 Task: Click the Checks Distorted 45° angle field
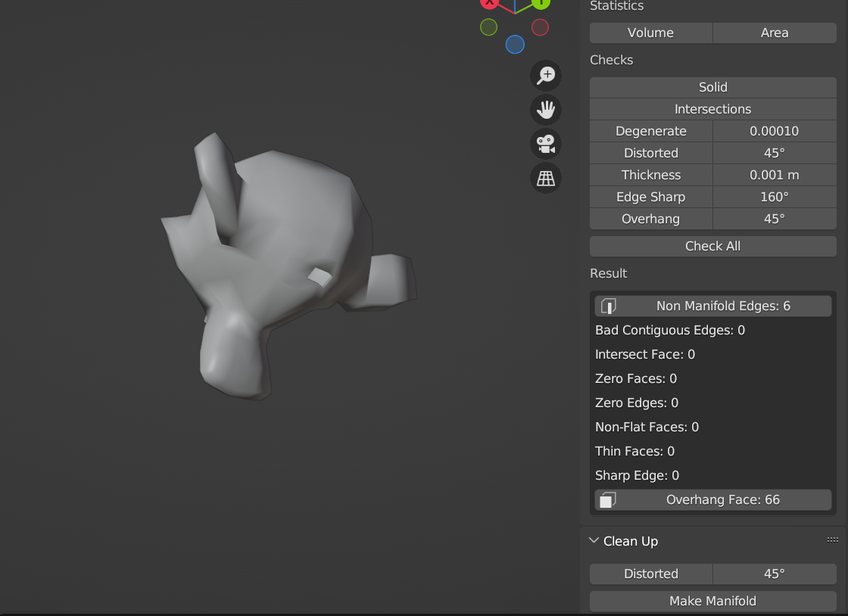775,154
